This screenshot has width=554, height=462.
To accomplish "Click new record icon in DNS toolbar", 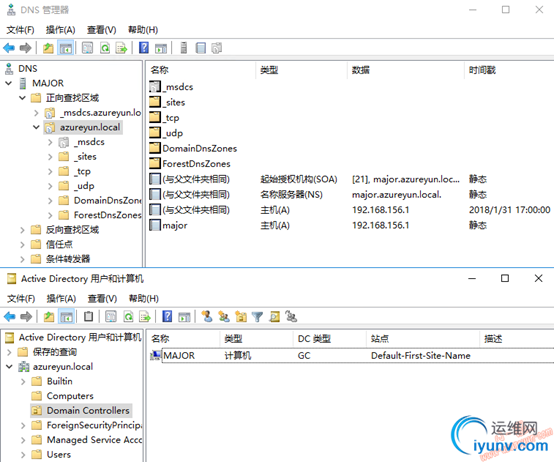I will pyautogui.click(x=201, y=48).
